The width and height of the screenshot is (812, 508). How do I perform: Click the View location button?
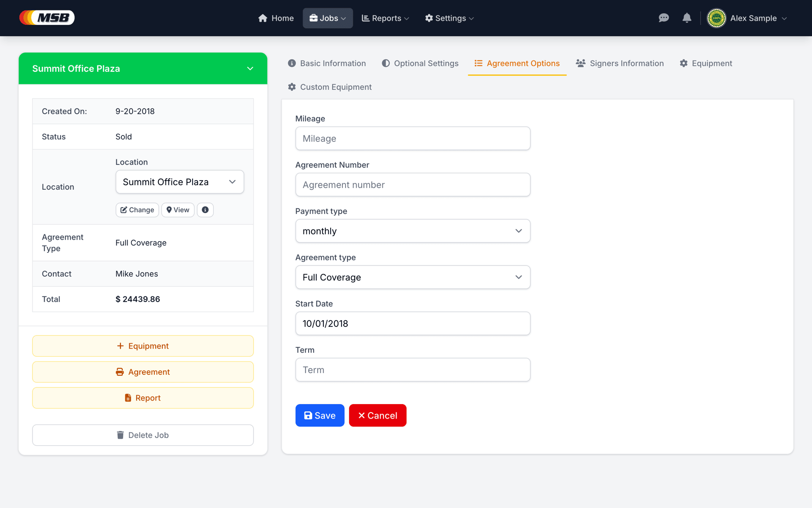point(178,210)
